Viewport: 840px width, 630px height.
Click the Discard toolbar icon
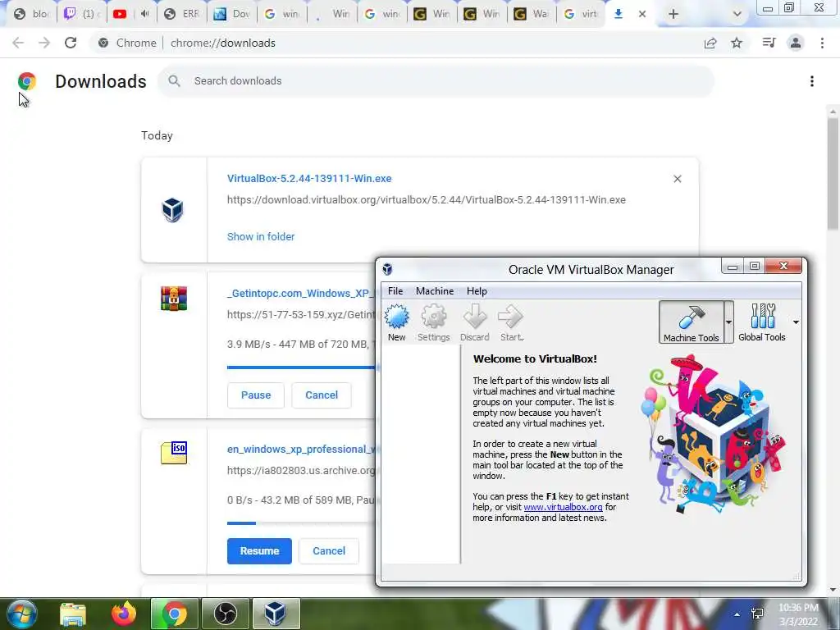475,322
